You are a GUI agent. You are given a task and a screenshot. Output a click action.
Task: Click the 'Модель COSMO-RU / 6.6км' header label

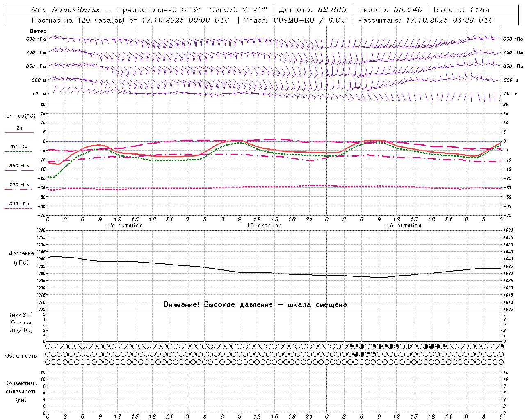pos(295,20)
